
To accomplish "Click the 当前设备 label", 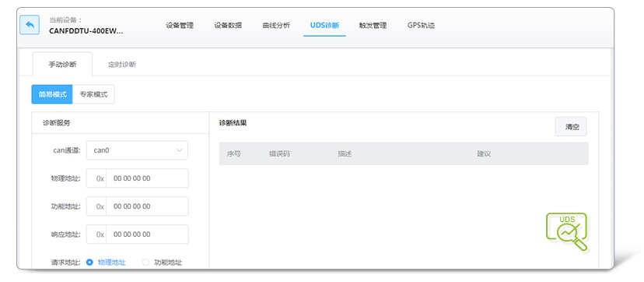I will (x=65, y=19).
